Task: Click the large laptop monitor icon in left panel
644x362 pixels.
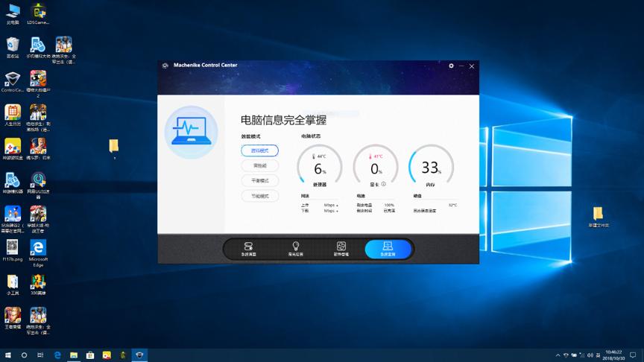Action: coord(191,132)
